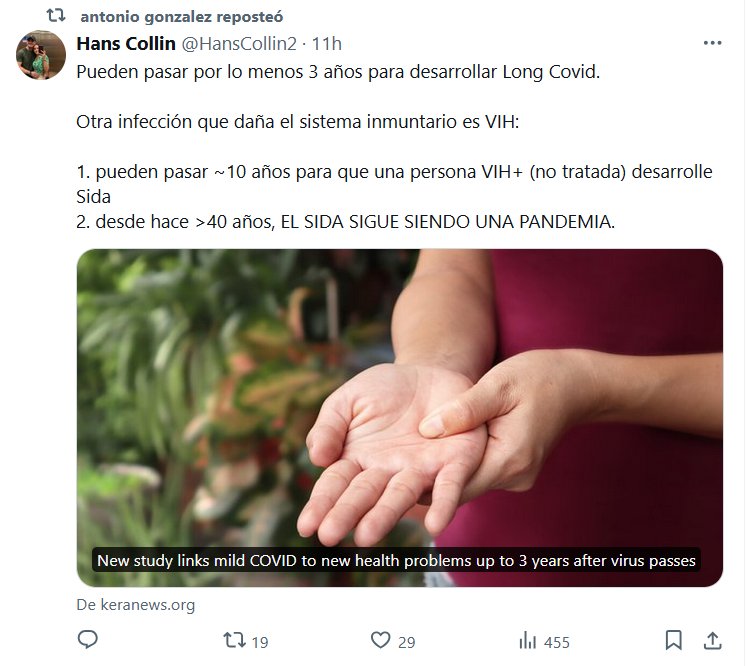This screenshot has height=666, width=746.
Task: Click the repost icon beside antonio gonzalez
Action: 56,16
